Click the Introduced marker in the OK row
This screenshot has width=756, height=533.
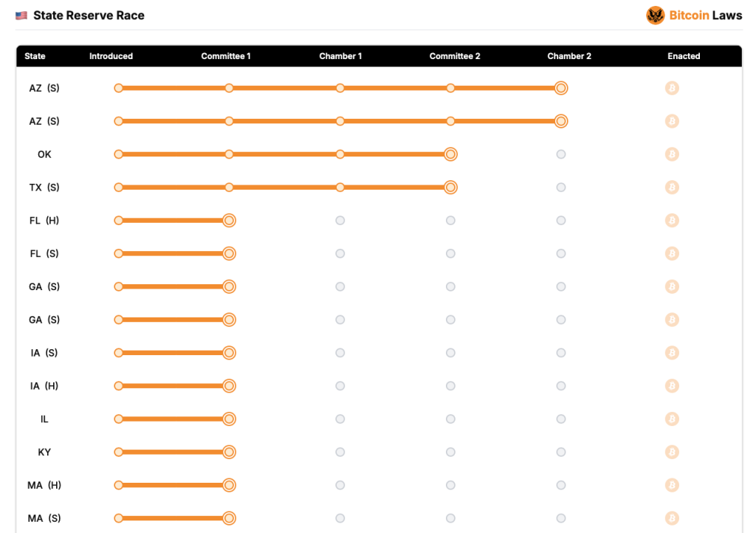[x=119, y=154]
